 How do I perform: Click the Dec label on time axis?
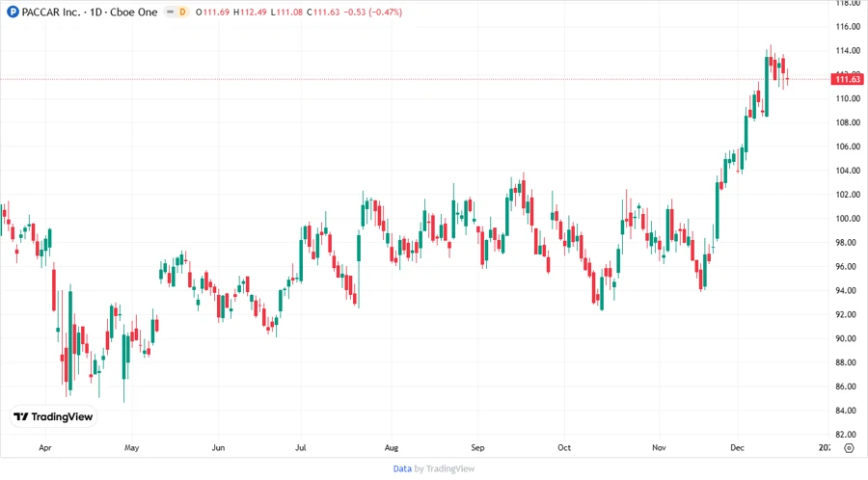point(738,448)
